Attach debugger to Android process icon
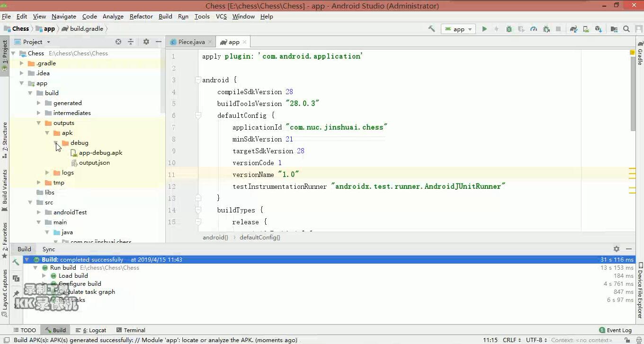Screen dimensions: 644x344 pos(546,29)
